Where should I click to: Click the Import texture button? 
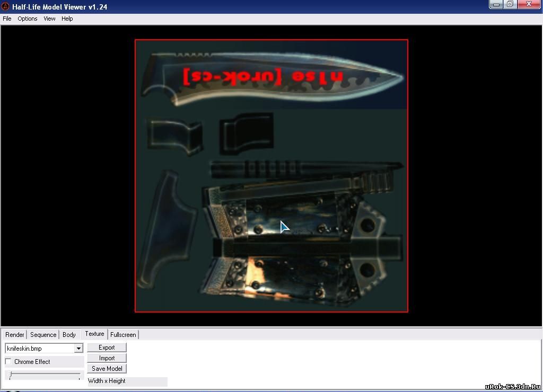tap(107, 358)
